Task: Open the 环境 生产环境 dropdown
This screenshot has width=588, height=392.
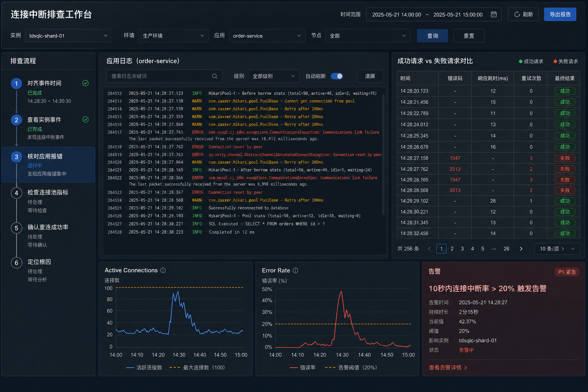Action: [x=173, y=36]
